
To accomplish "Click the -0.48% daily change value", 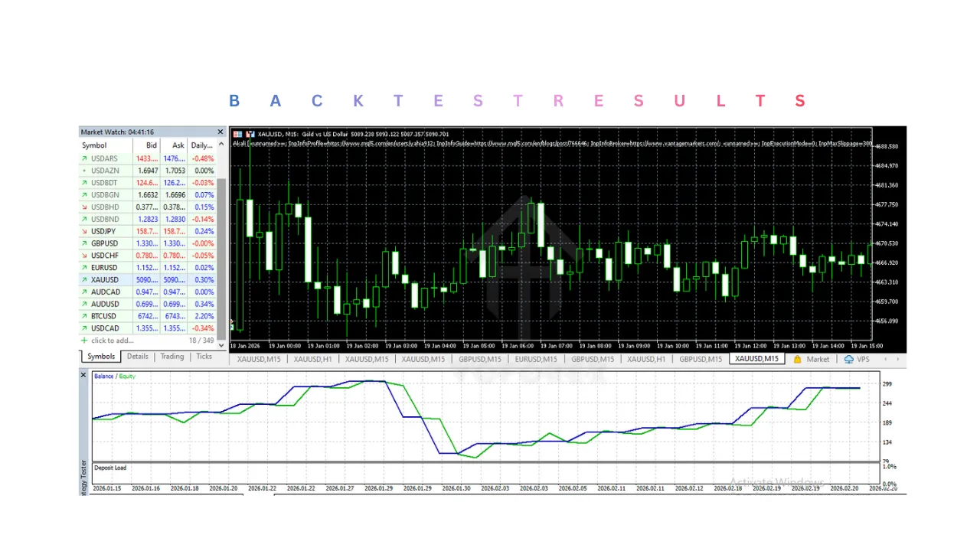I will pos(203,158).
